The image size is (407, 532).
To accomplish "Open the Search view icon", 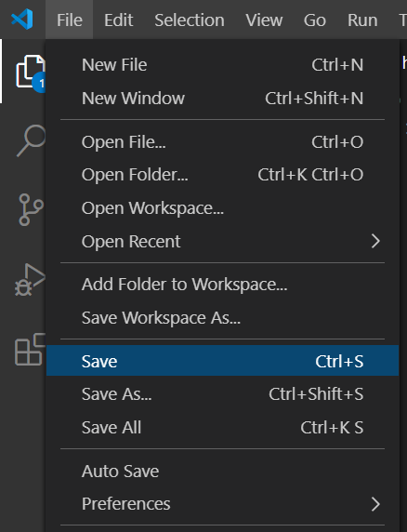I will (32, 140).
